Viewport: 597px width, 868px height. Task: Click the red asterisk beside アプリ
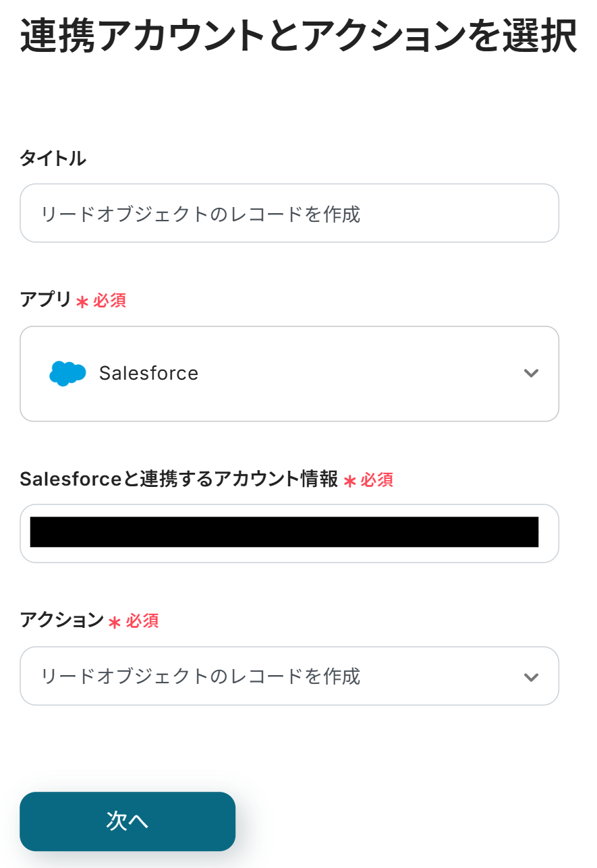tap(82, 301)
